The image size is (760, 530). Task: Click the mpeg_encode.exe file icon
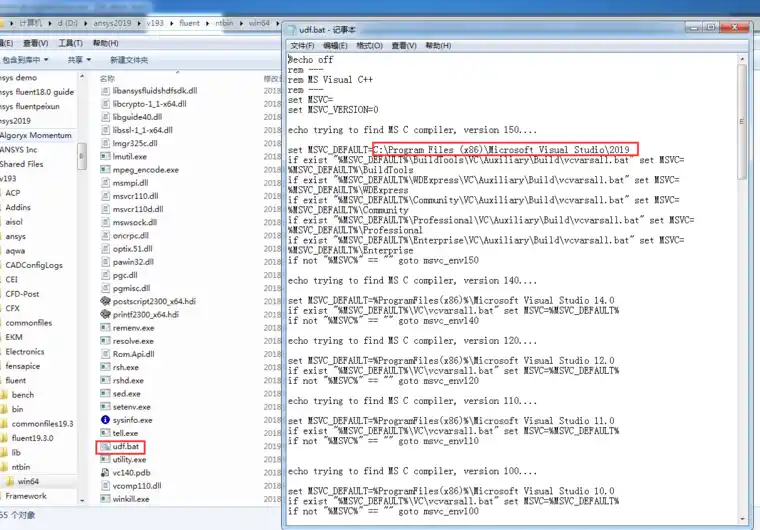point(105,170)
